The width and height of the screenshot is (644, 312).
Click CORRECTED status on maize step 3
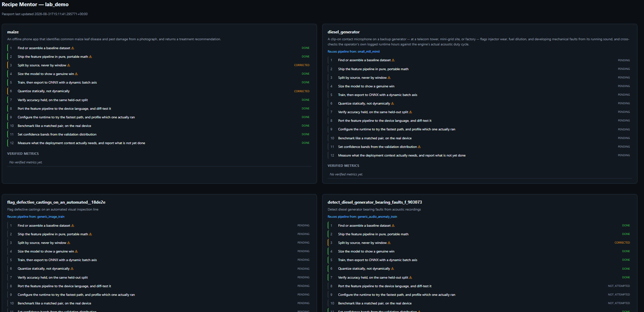(x=302, y=65)
